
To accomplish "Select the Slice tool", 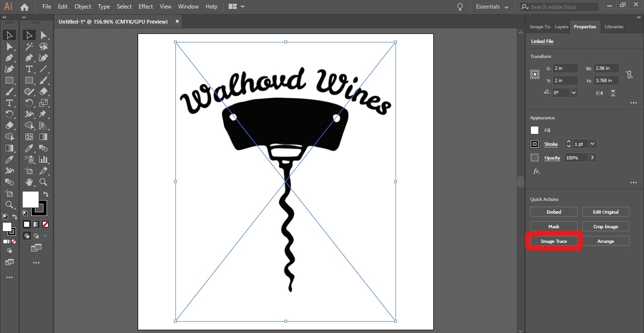I will point(43,171).
